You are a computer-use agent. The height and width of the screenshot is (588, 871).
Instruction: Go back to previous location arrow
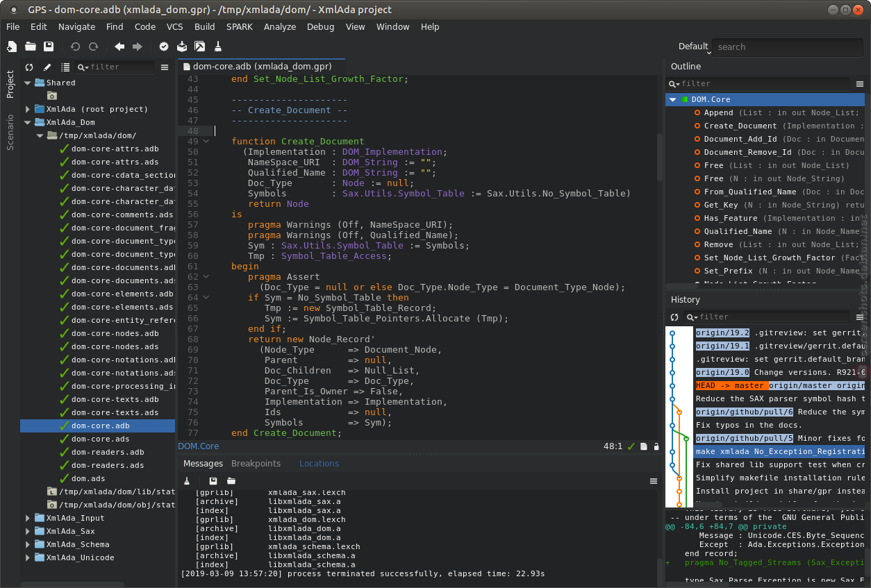(119, 47)
